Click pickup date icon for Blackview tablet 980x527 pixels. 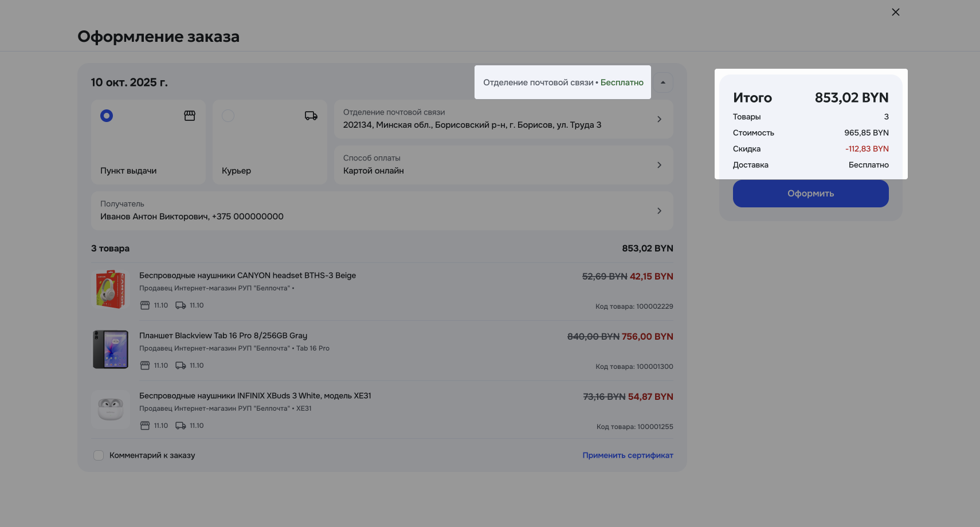pos(145,365)
